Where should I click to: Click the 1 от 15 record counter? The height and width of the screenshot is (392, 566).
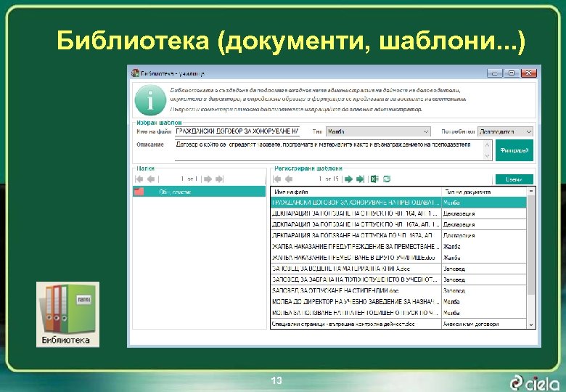coord(329,179)
